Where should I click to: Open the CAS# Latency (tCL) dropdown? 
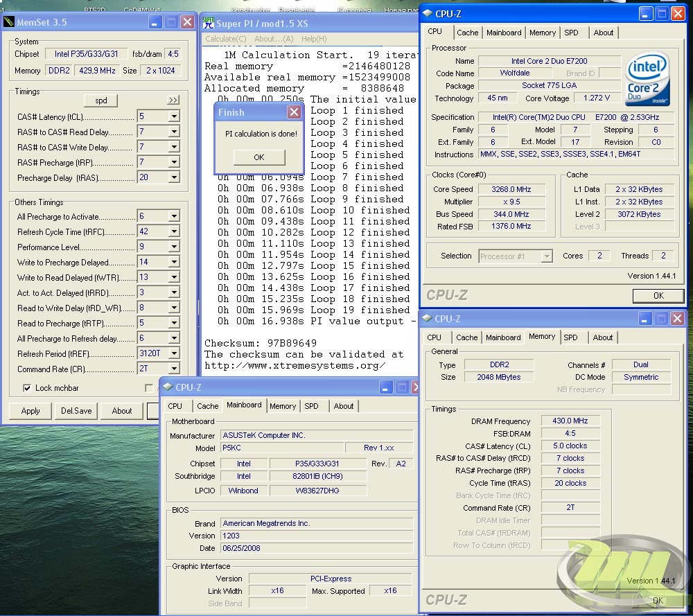pyautogui.click(x=174, y=116)
